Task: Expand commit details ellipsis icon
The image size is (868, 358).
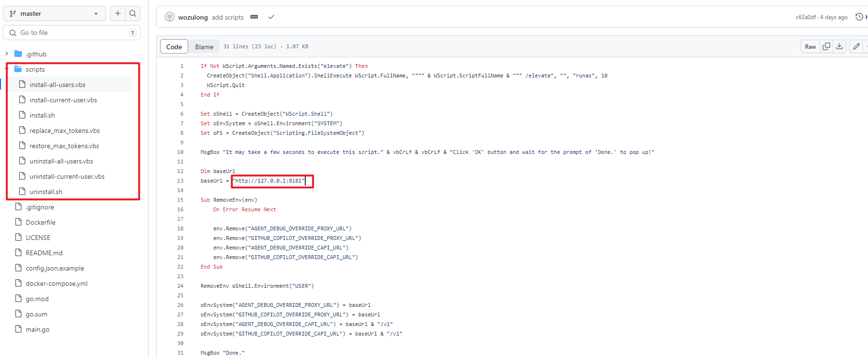Action: click(254, 17)
